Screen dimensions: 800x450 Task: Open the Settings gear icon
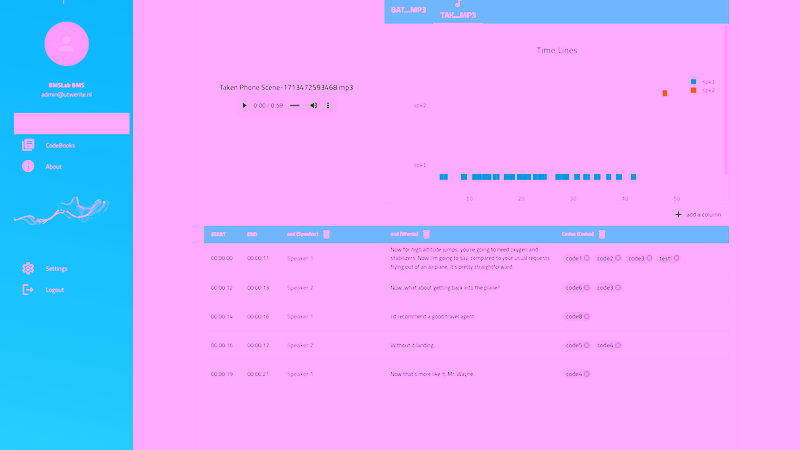click(28, 268)
